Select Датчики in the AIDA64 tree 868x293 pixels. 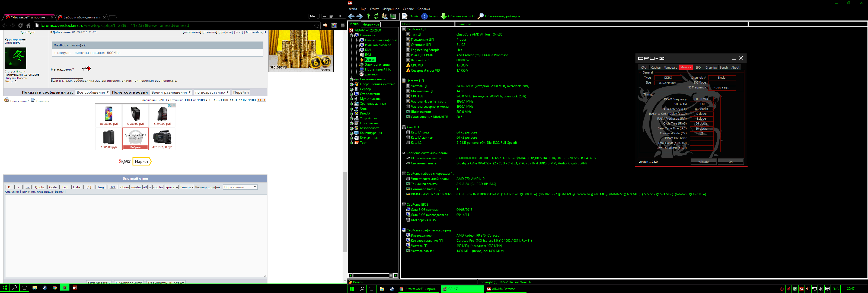[x=371, y=75]
